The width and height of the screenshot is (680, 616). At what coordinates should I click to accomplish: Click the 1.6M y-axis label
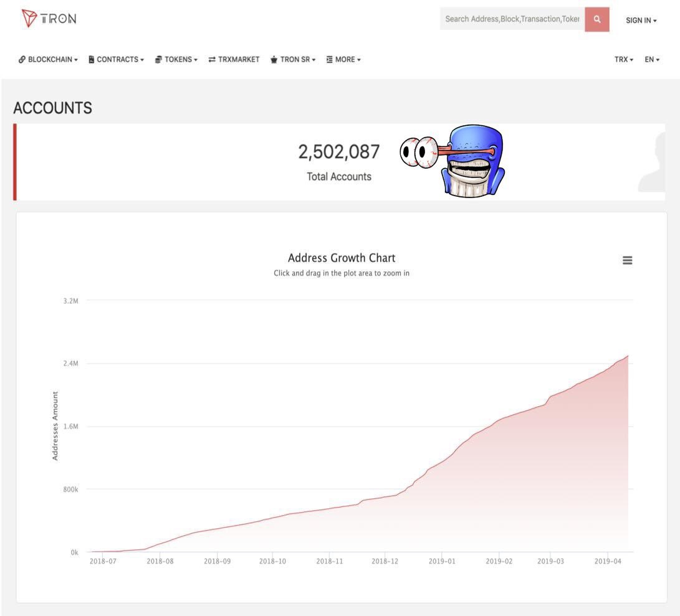click(x=70, y=426)
